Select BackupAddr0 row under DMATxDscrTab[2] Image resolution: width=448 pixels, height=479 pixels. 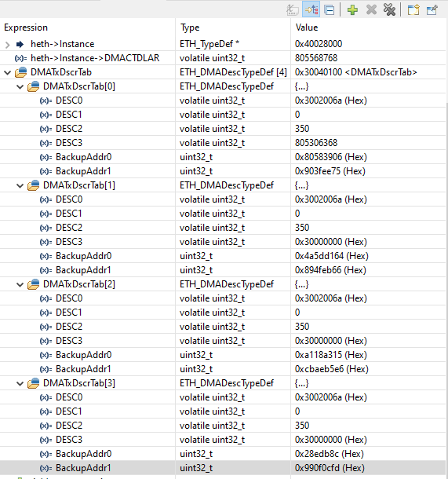tap(223, 355)
